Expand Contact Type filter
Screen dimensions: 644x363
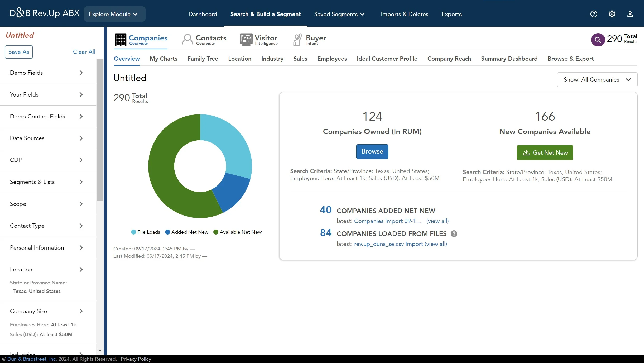click(48, 226)
